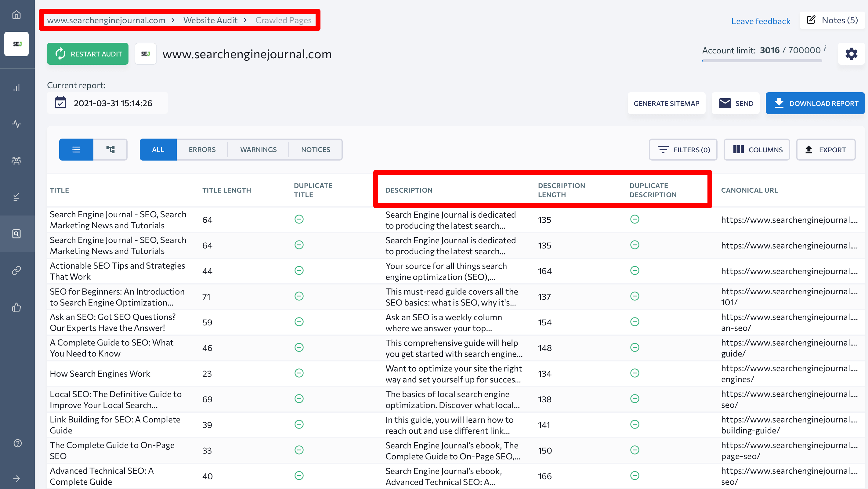Image resolution: width=868 pixels, height=489 pixels.
Task: Sort by the Title column header
Action: pyautogui.click(x=59, y=190)
